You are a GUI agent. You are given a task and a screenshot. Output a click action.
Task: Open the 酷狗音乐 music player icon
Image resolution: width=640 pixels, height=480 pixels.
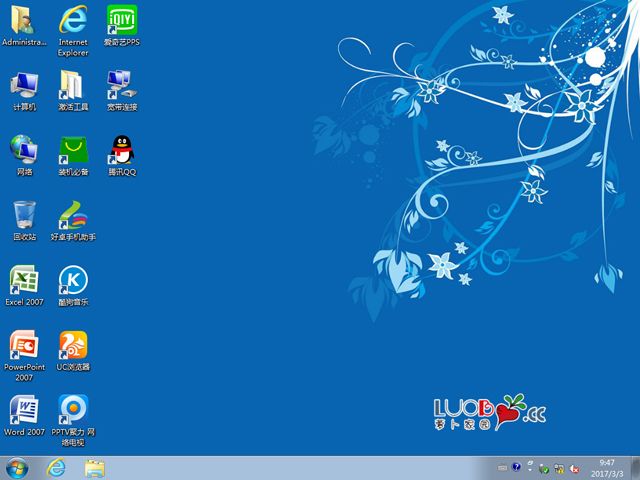(72, 280)
